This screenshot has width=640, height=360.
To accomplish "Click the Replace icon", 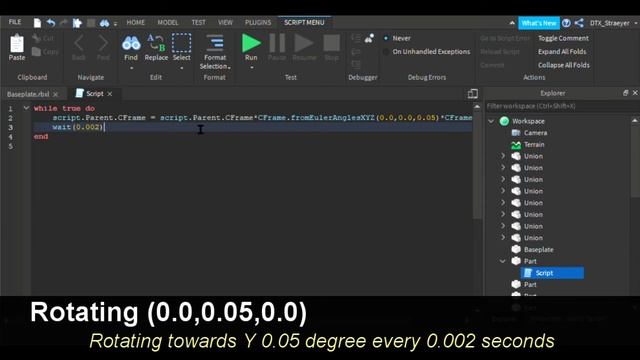I will pyautogui.click(x=156, y=43).
